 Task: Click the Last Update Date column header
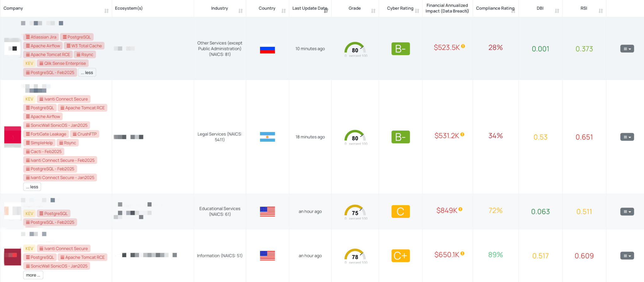click(309, 8)
